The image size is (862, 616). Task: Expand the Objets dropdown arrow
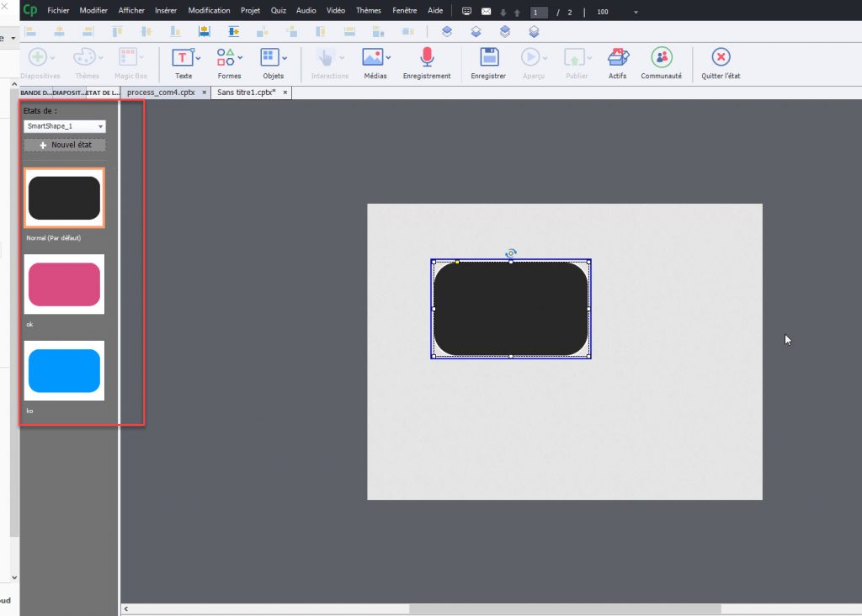coord(285,58)
